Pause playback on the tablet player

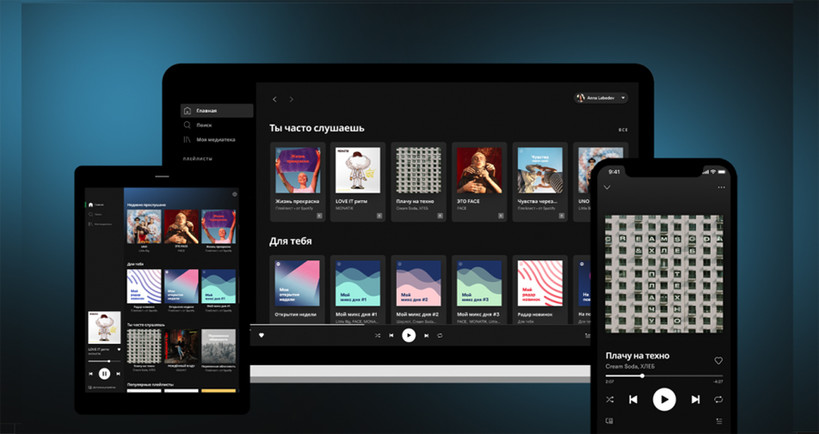(104, 373)
